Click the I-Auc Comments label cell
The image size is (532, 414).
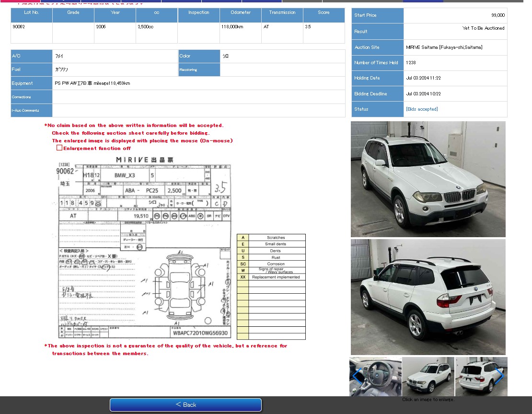pyautogui.click(x=32, y=110)
